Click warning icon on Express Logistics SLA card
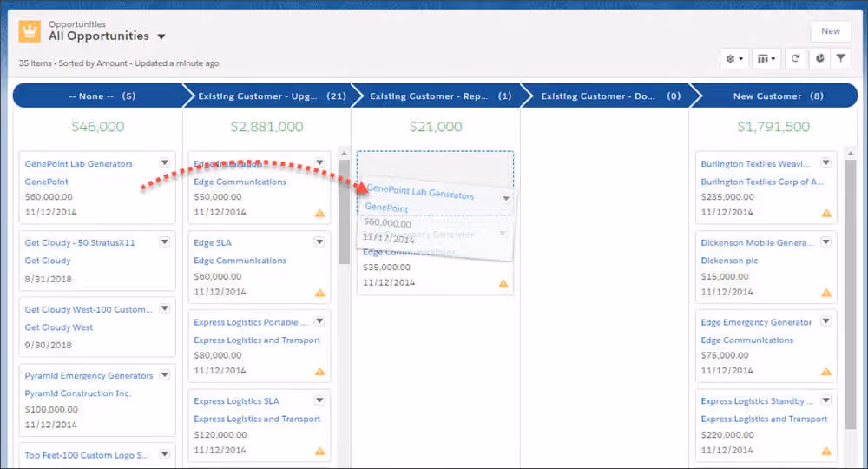This screenshot has width=868, height=469. click(320, 451)
